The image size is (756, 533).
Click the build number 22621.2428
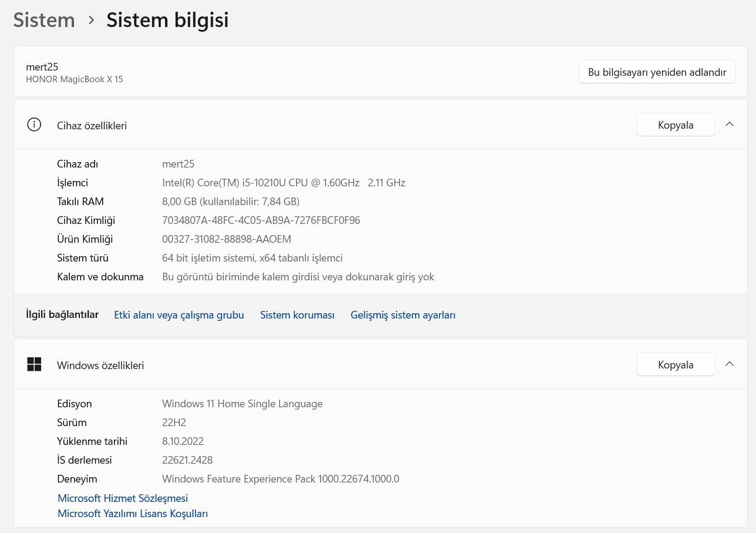(x=187, y=460)
